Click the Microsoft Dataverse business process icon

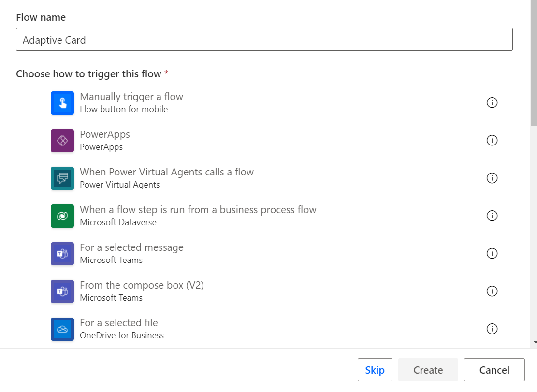pyautogui.click(x=62, y=216)
